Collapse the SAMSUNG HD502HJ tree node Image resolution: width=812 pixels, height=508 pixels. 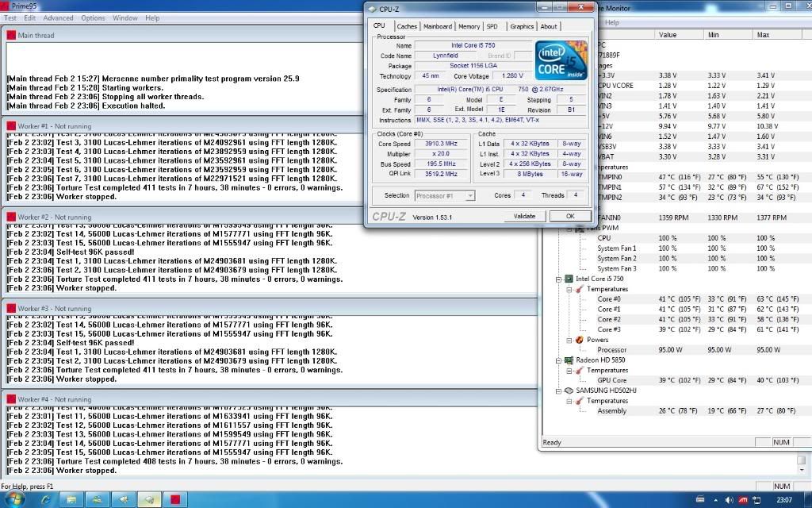[559, 391]
